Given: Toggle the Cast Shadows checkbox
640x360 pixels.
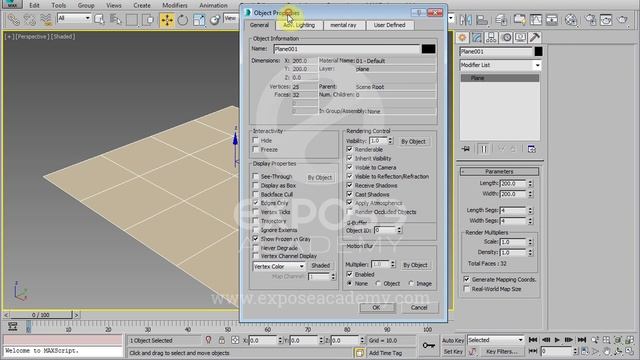Looking at the screenshot, I should (x=350, y=194).
